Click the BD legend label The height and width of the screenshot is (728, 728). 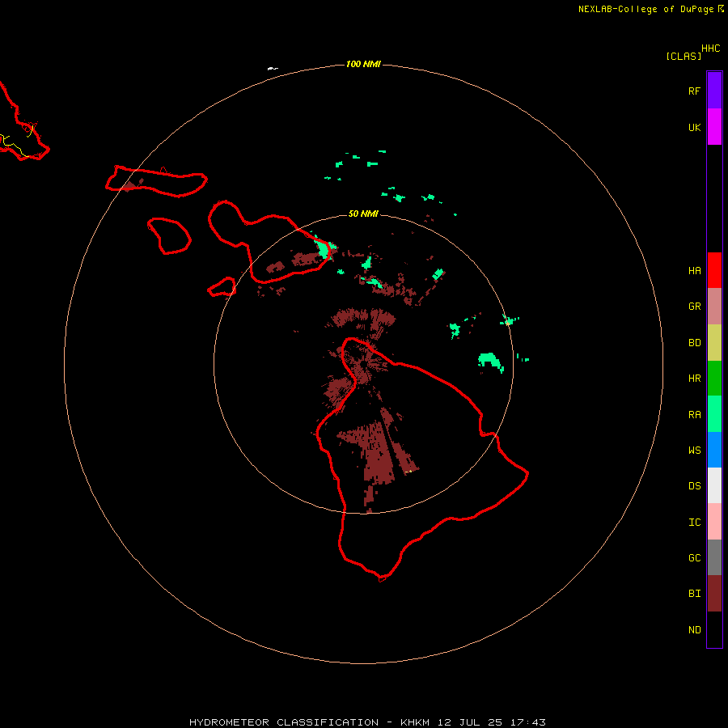tap(694, 343)
